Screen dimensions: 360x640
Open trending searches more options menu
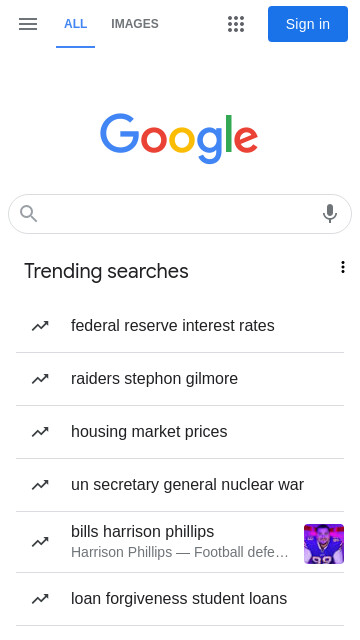coord(343,267)
